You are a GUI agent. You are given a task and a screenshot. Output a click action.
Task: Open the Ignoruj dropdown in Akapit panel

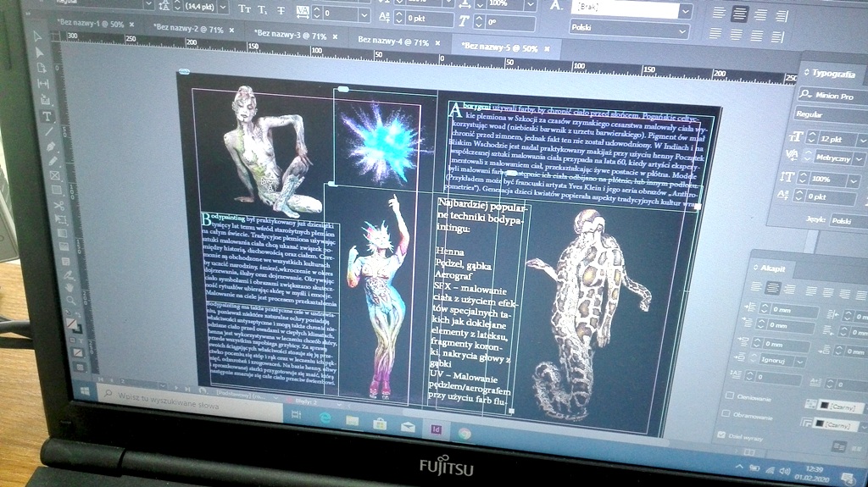800,362
